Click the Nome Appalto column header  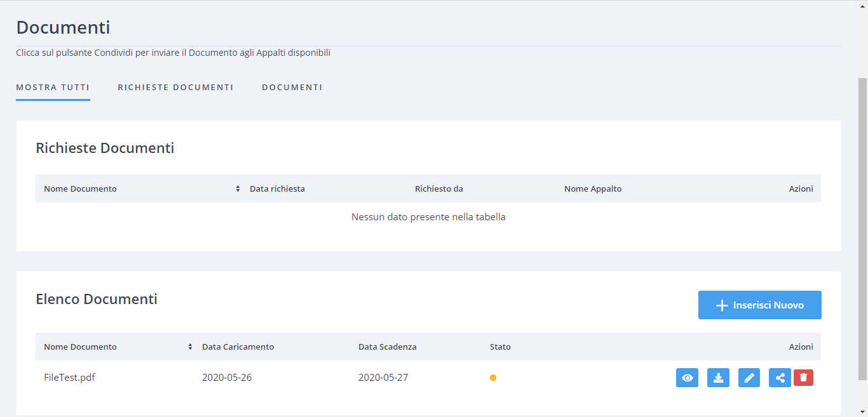click(592, 189)
